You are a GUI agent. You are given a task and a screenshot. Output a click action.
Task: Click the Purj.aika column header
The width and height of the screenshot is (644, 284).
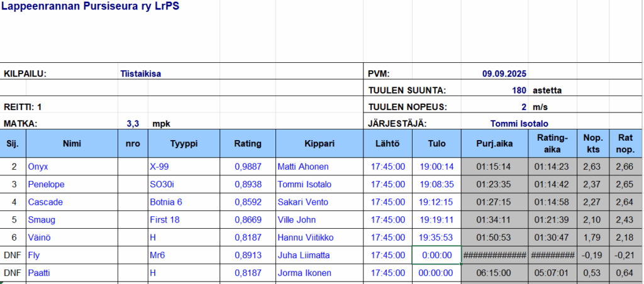[494, 143]
